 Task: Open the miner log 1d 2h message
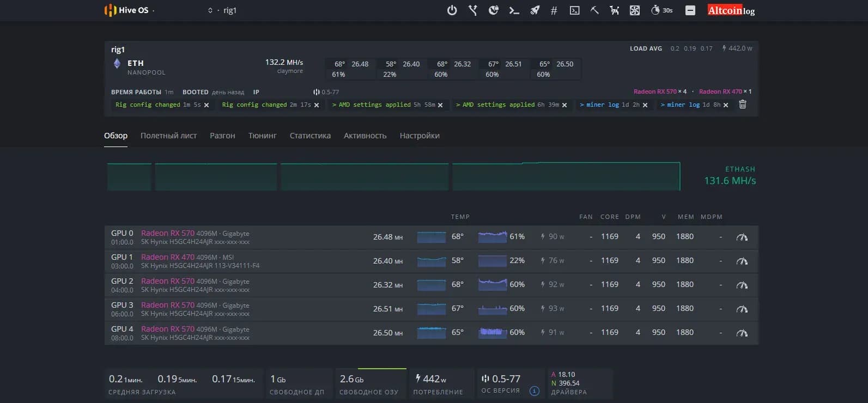[609, 105]
